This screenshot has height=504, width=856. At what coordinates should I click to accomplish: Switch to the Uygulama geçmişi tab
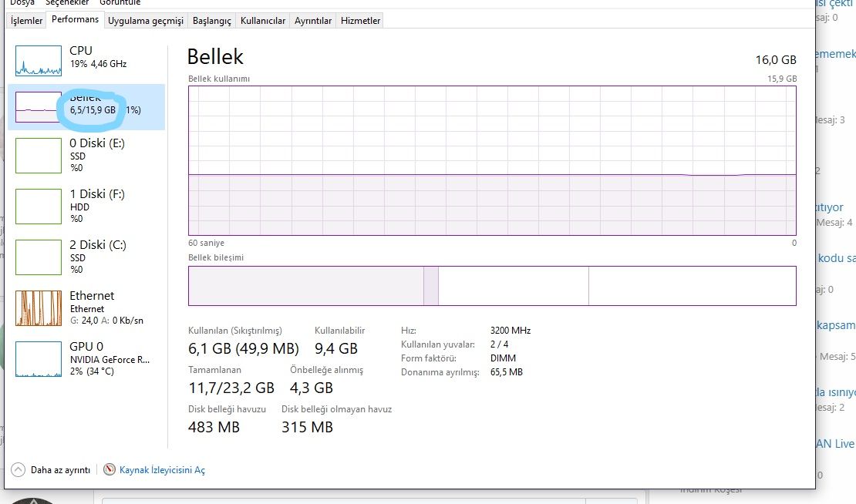[x=146, y=21]
